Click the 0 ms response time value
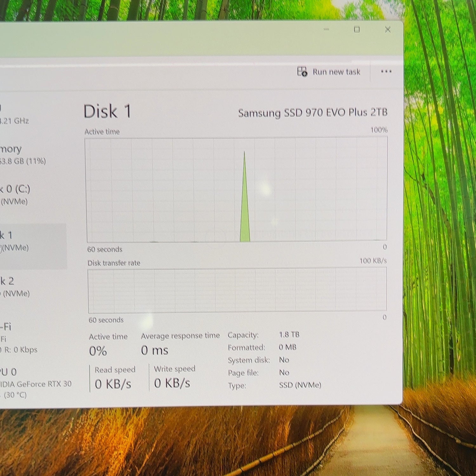Screen dimensions: 476x476 [x=155, y=350]
